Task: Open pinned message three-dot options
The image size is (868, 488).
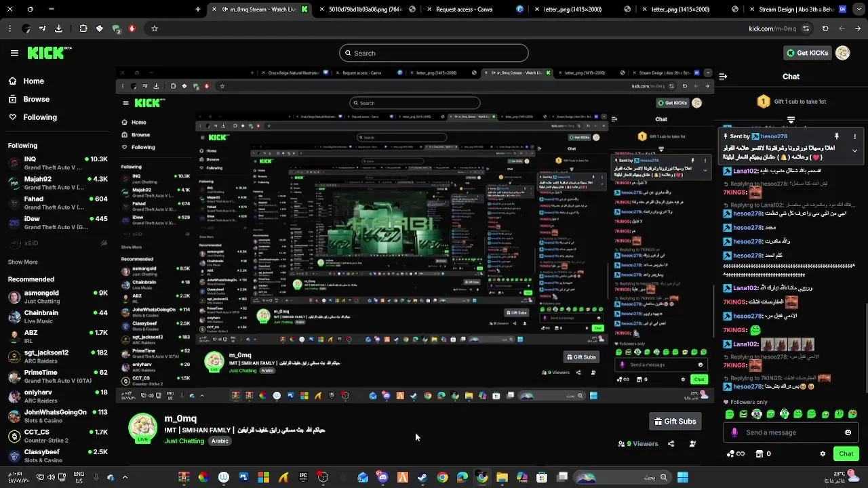Action: pyautogui.click(x=854, y=136)
